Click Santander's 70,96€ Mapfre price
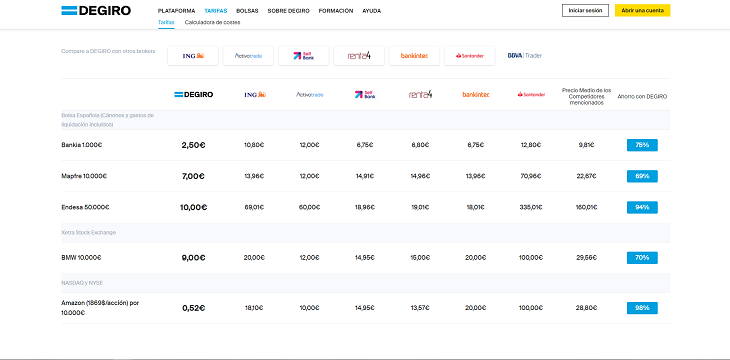The height and width of the screenshot is (360, 730). (x=531, y=176)
